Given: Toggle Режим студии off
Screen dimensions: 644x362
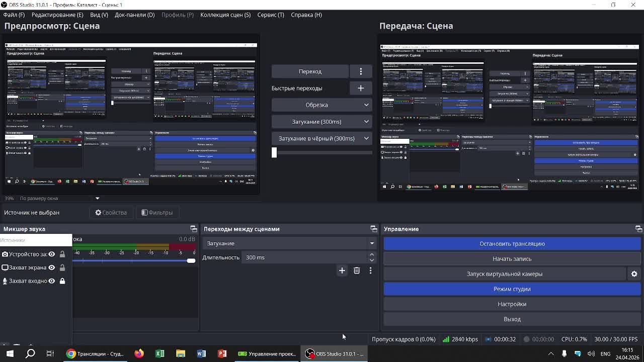Looking at the screenshot, I should [512, 289].
